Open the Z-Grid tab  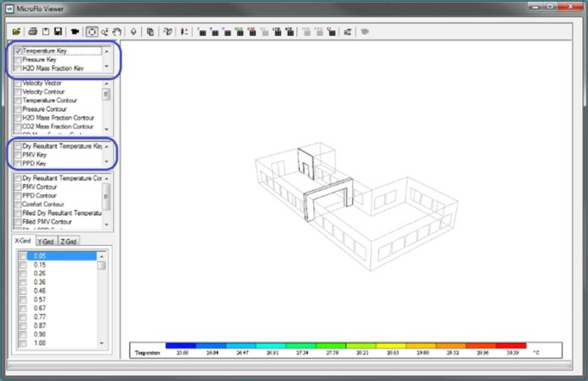pos(69,242)
